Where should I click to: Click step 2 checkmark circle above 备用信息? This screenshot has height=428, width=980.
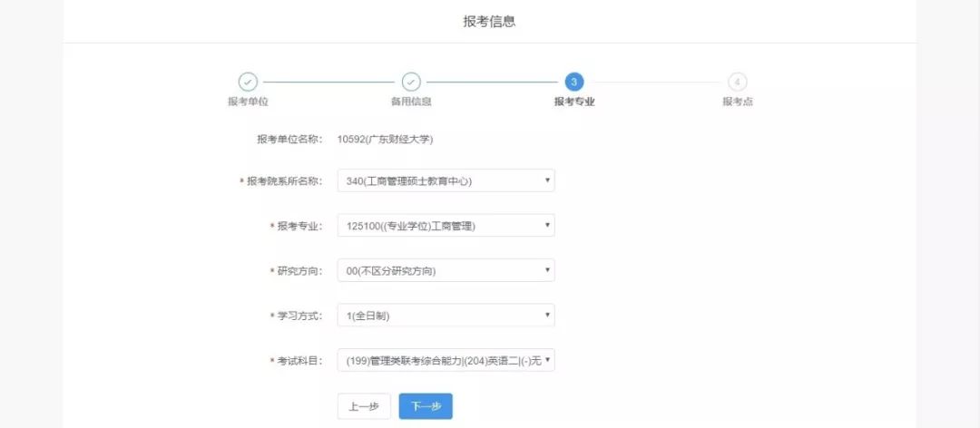411,82
